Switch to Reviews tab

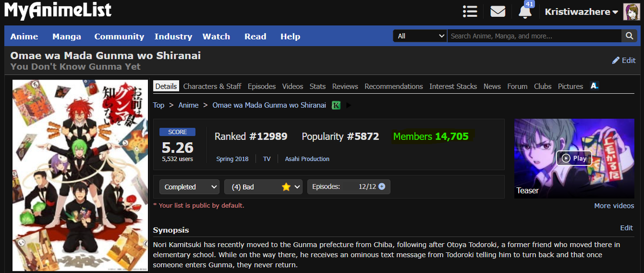click(x=345, y=86)
